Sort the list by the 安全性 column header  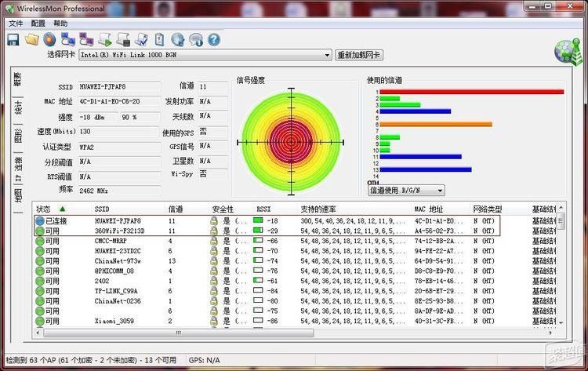click(223, 209)
